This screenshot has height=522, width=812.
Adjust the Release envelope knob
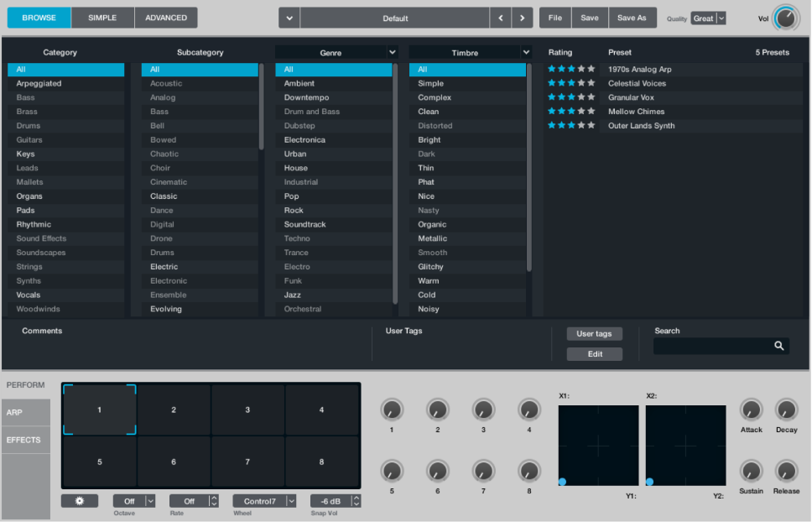pyautogui.click(x=787, y=472)
